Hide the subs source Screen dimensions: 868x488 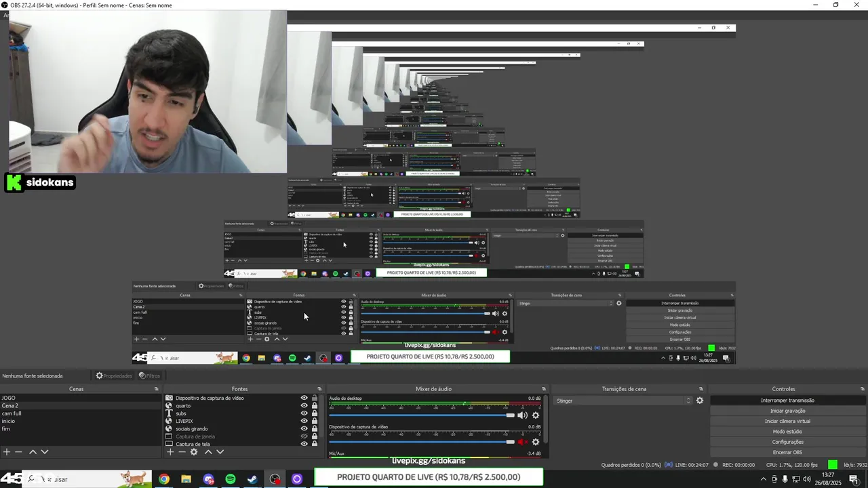pos(304,413)
